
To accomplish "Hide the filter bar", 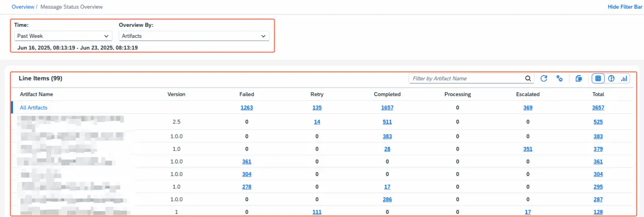I will click(x=624, y=7).
